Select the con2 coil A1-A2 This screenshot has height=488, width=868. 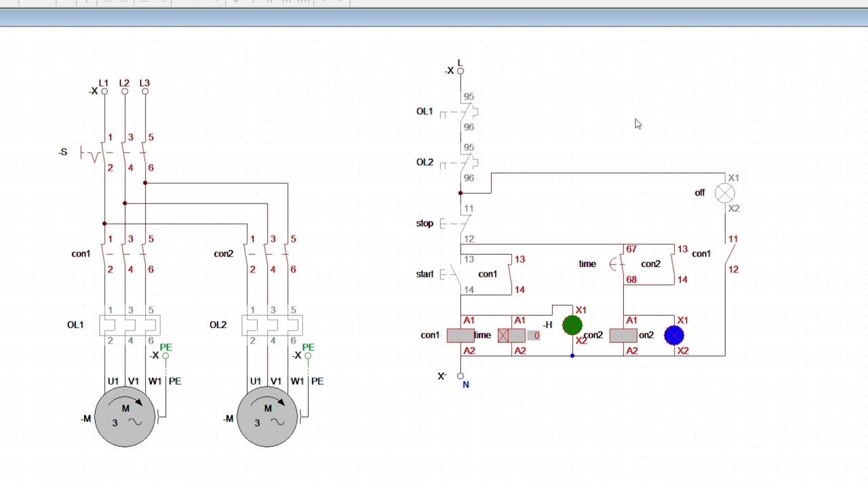point(623,335)
